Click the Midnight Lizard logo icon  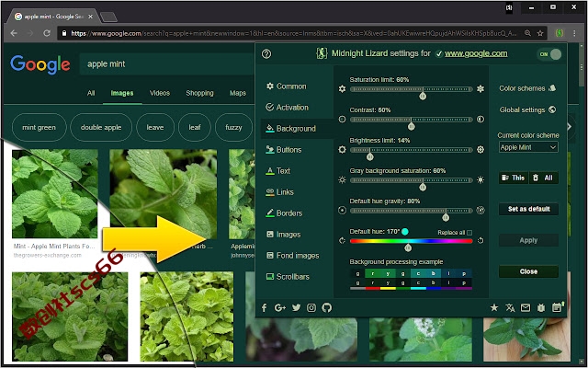point(322,53)
